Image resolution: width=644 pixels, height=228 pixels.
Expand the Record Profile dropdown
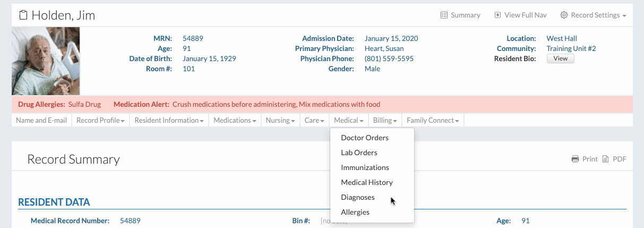click(x=100, y=121)
